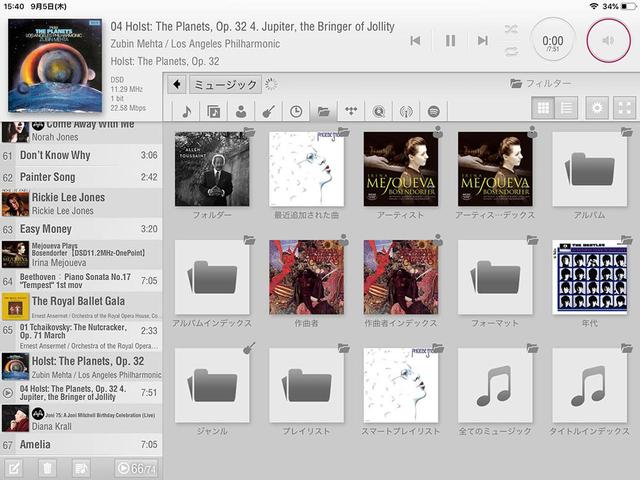The height and width of the screenshot is (480, 640).
Task: Click the play indicator beside Jupiter track
Action: pyautogui.click(x=8, y=393)
